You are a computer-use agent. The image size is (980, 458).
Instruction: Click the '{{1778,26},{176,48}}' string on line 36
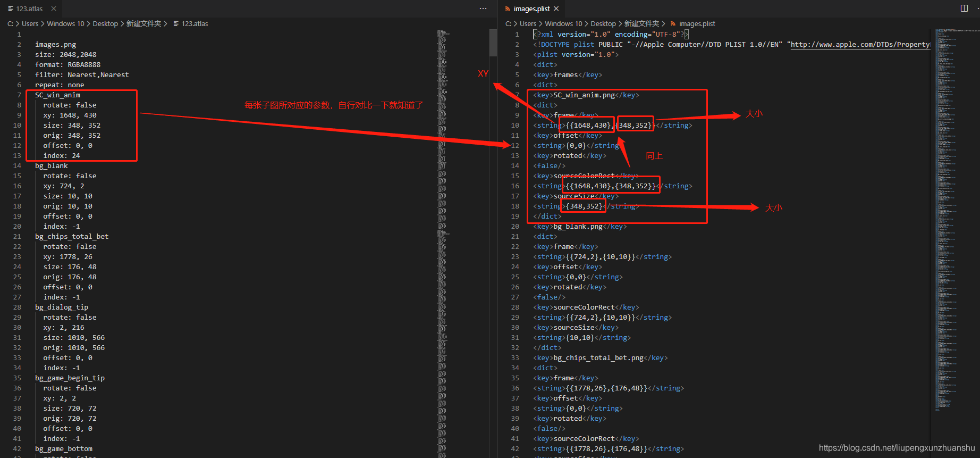(609, 388)
